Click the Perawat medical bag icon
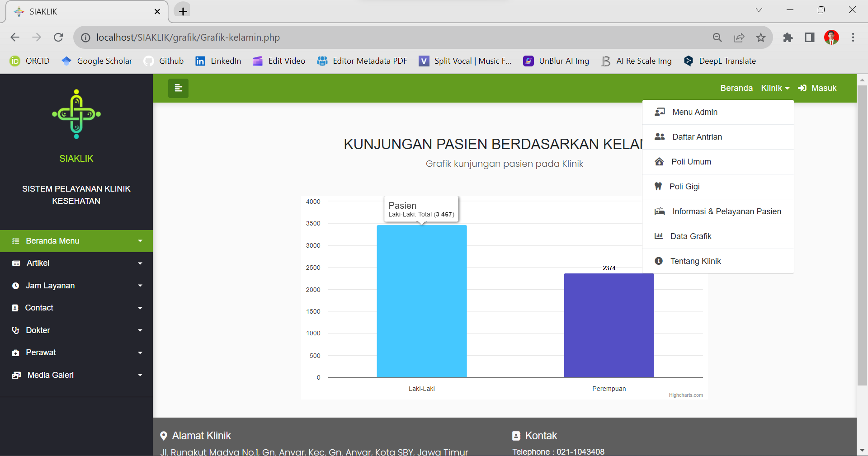Image resolution: width=868 pixels, height=456 pixels. pos(15,353)
